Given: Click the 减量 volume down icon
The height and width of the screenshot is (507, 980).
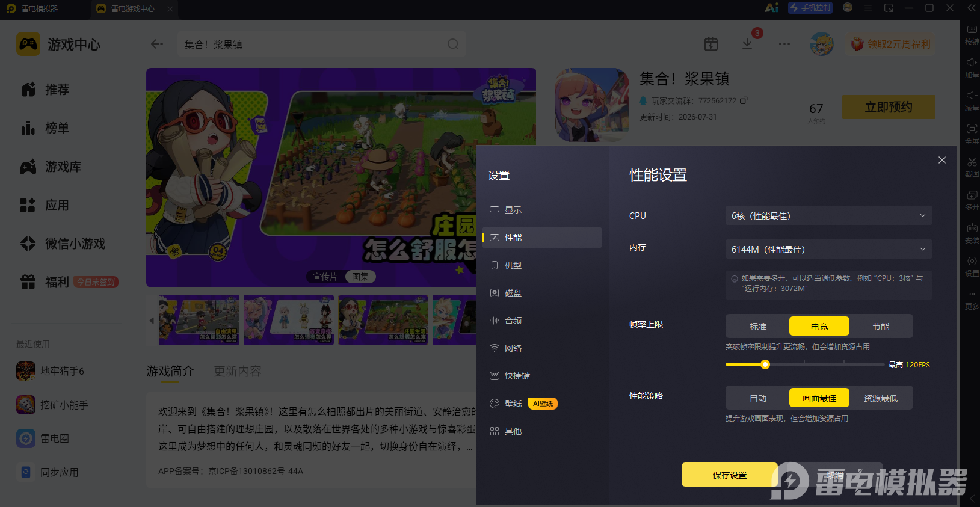Looking at the screenshot, I should [x=972, y=100].
